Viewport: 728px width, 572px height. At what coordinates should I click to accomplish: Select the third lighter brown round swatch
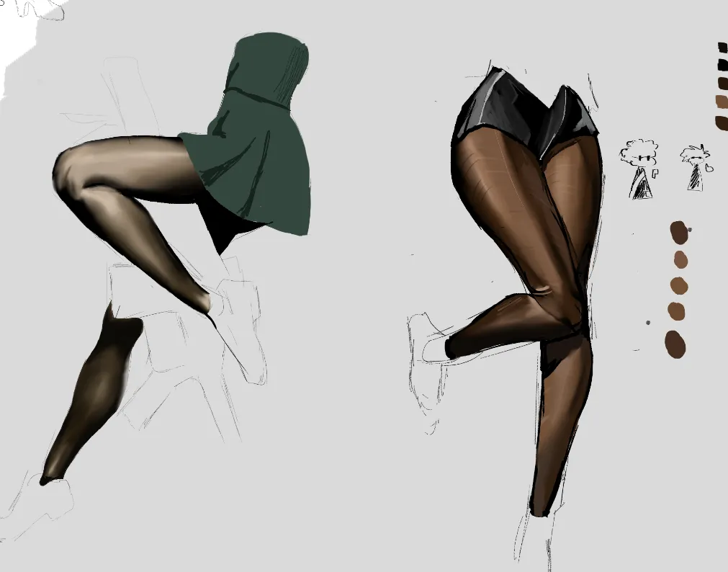click(678, 286)
